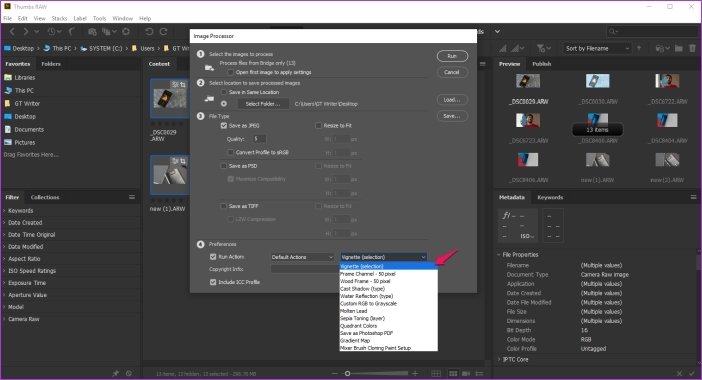This screenshot has width=702, height=380.
Task: Open Metadata panel menu icon
Action: click(693, 197)
